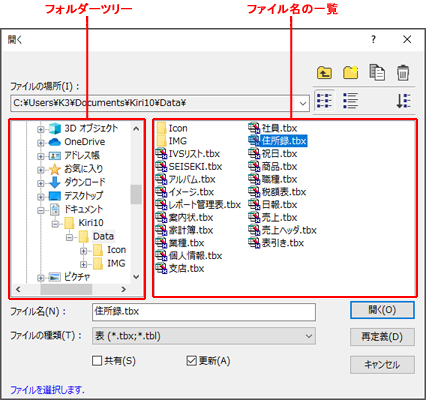The height and width of the screenshot is (400, 426).
Task: Select 個人情報.tbx file
Action: 189,256
